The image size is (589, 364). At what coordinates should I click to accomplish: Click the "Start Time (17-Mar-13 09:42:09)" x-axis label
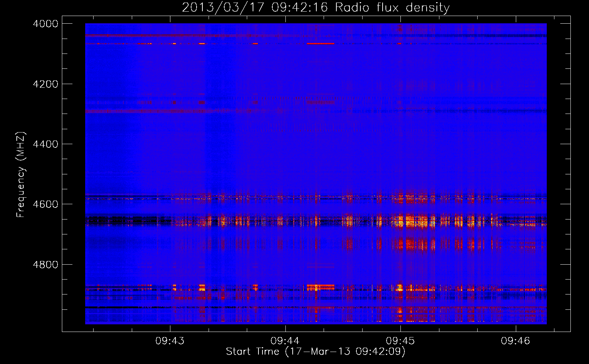click(x=316, y=352)
